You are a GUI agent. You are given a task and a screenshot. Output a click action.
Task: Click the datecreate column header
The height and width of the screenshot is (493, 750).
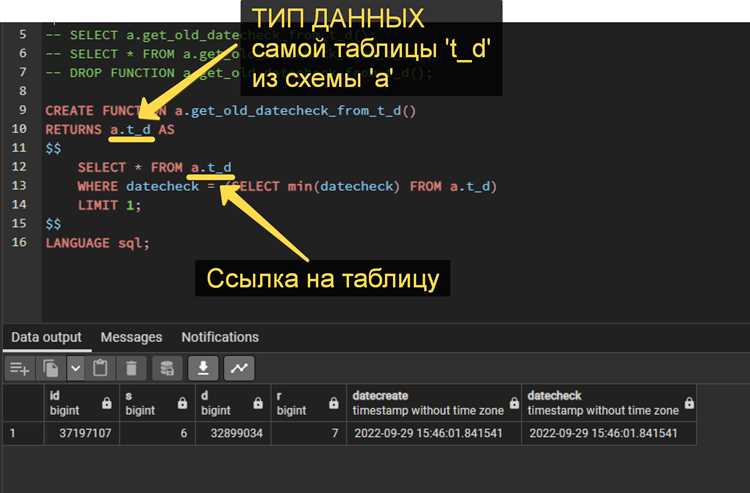[x=434, y=403]
